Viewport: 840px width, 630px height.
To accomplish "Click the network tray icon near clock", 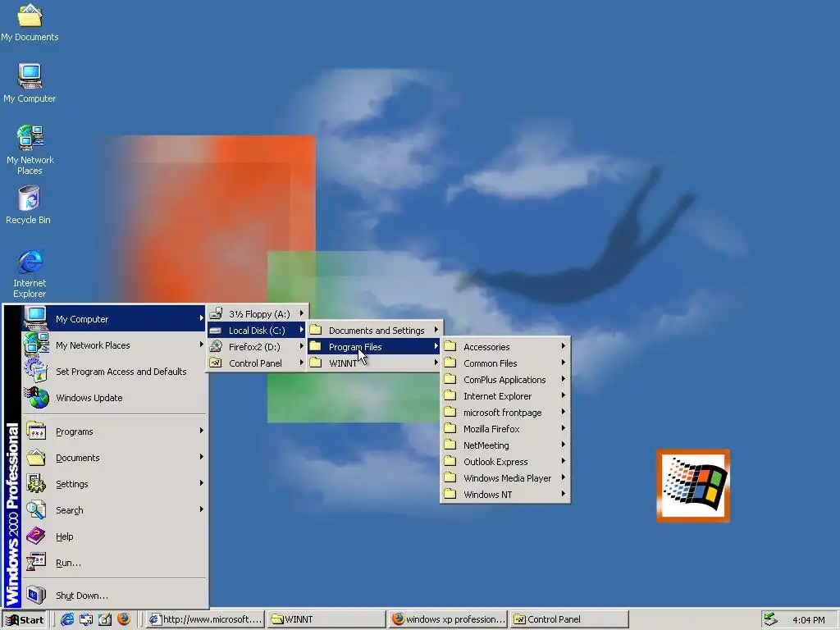I will tap(770, 619).
